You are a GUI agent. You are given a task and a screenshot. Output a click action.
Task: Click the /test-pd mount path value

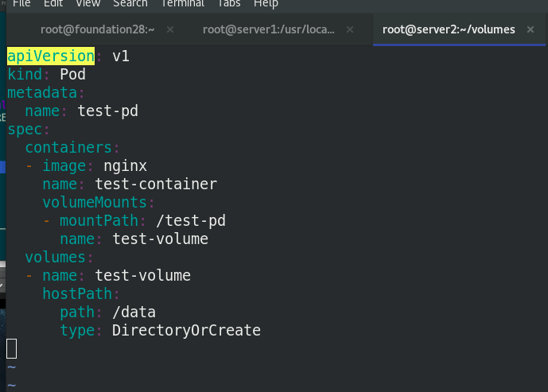tap(191, 221)
